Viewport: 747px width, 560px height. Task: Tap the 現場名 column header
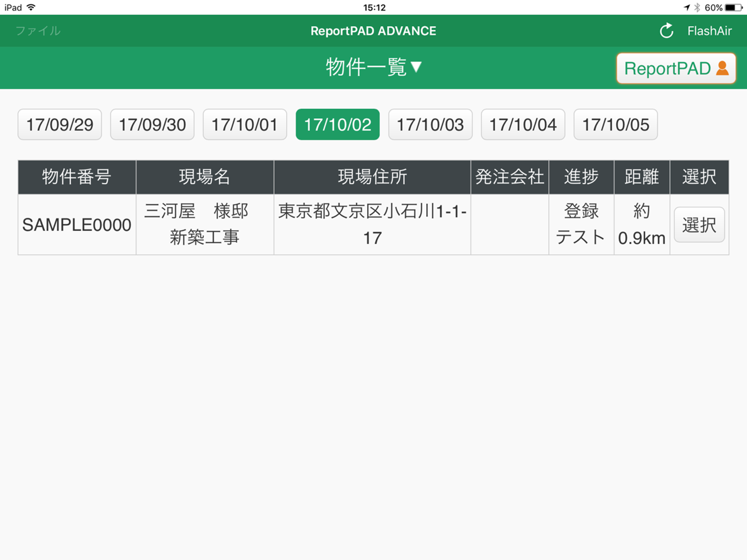click(205, 177)
